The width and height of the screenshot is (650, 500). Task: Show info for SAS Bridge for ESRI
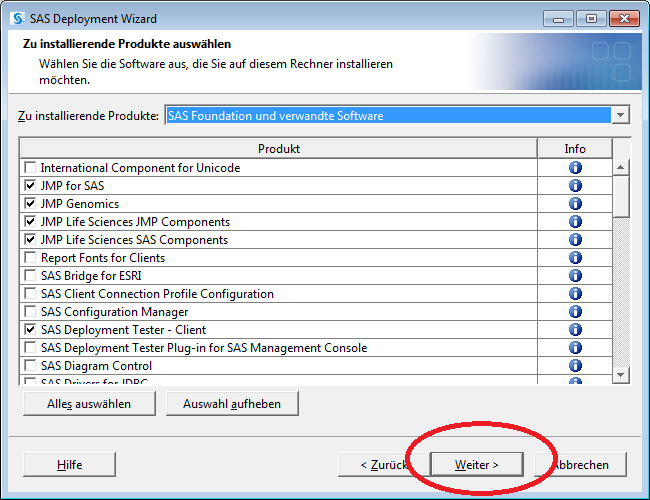(x=575, y=276)
